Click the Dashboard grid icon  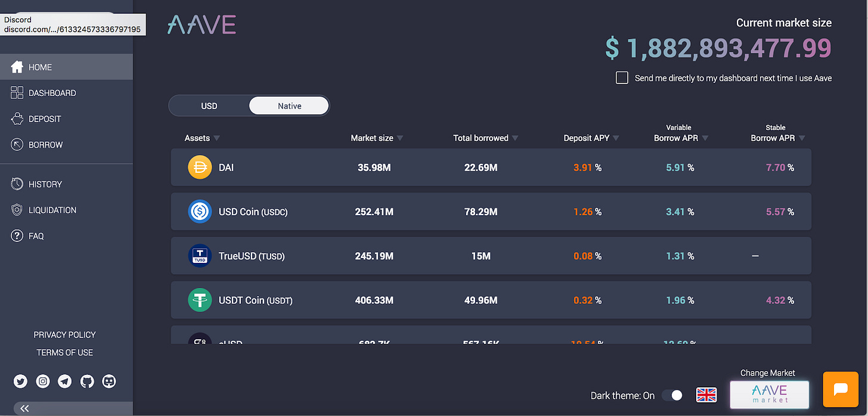click(x=17, y=92)
